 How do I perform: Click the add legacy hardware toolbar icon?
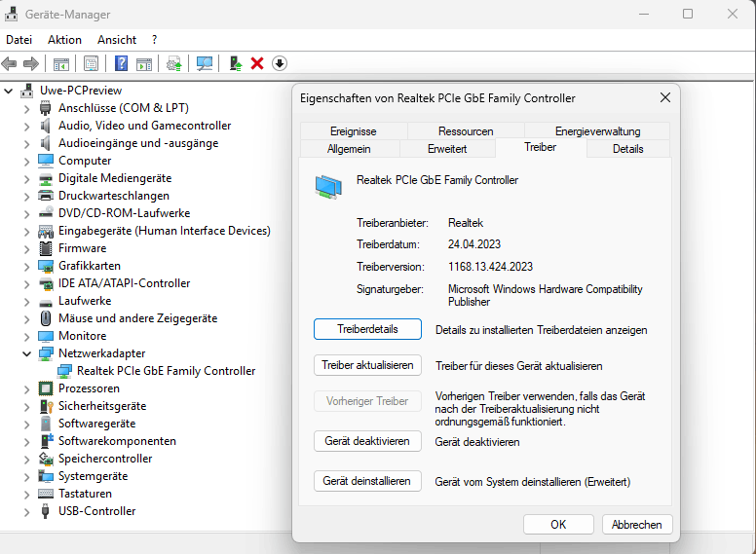click(x=236, y=63)
